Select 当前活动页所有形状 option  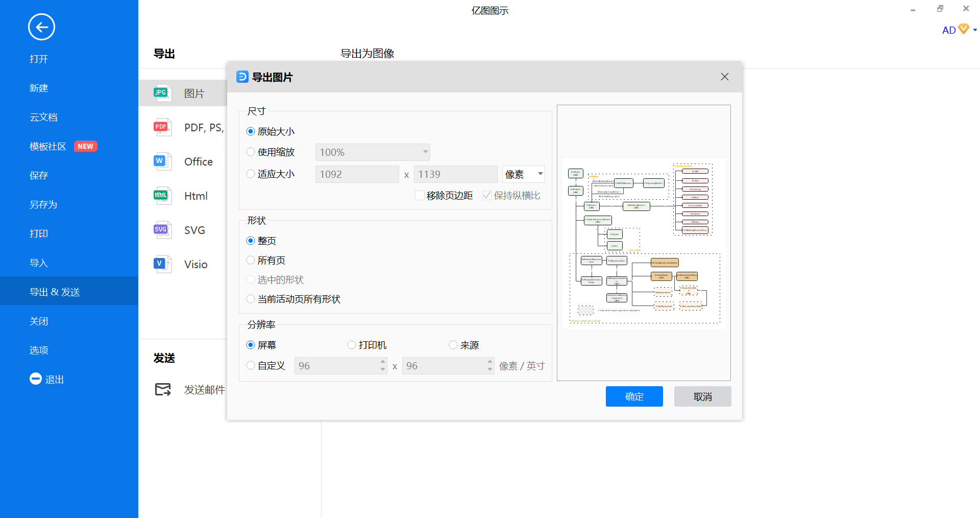point(251,299)
